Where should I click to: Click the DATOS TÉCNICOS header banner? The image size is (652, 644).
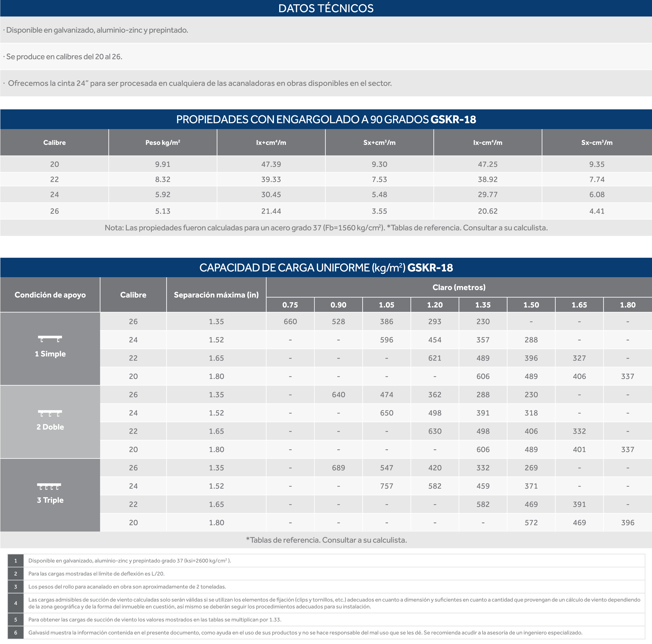[326, 8]
